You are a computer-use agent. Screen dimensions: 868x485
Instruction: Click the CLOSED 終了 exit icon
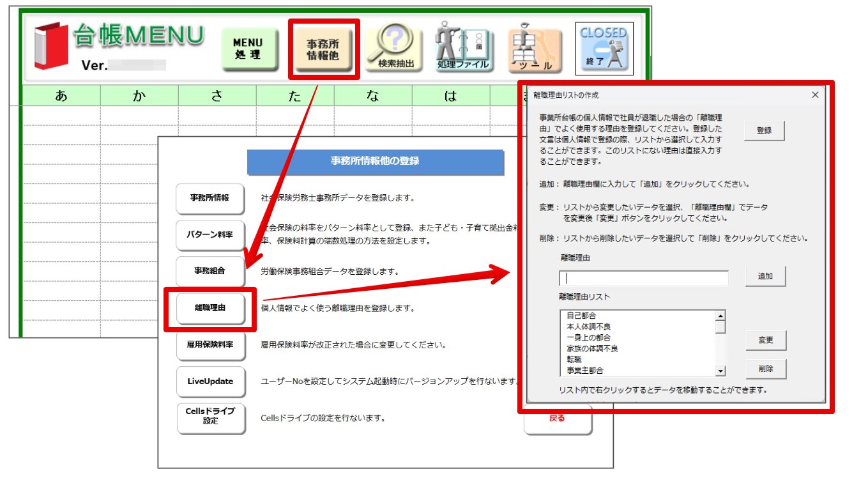(x=604, y=49)
